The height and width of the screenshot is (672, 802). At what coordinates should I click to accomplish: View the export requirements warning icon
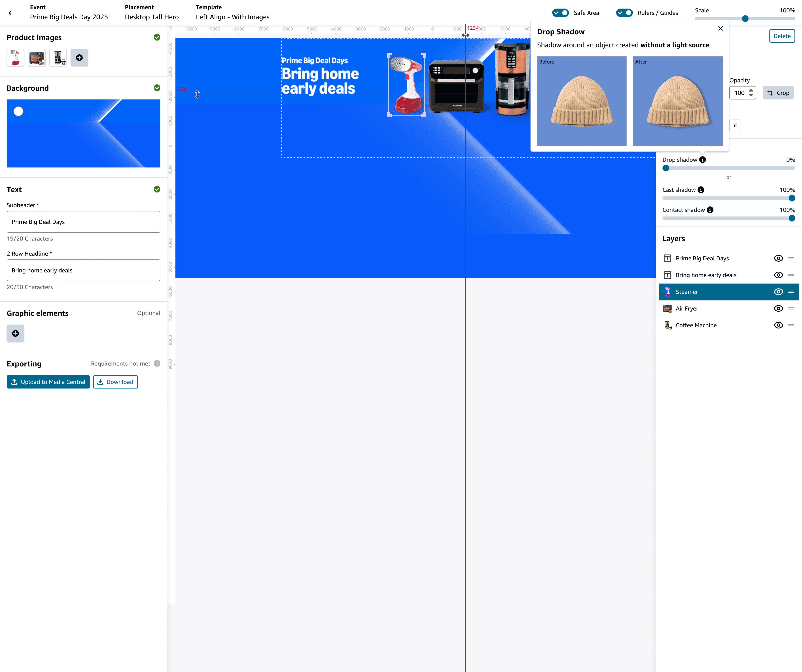tap(157, 364)
